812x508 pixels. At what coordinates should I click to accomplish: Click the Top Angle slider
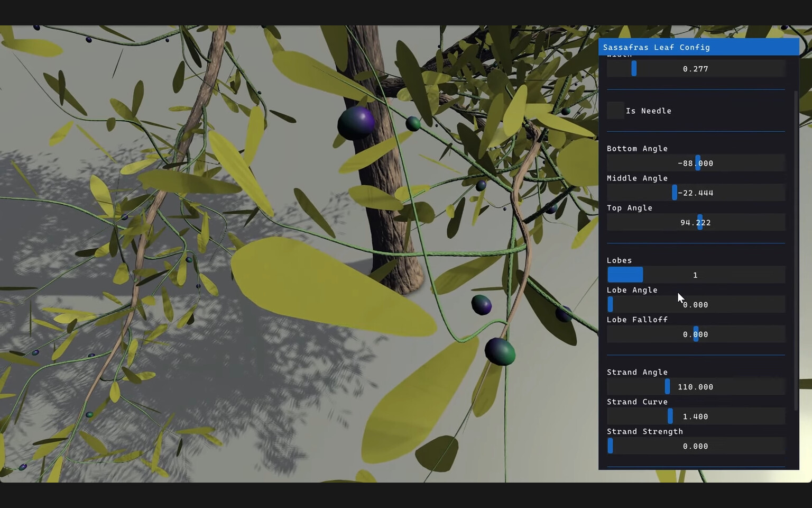point(696,222)
